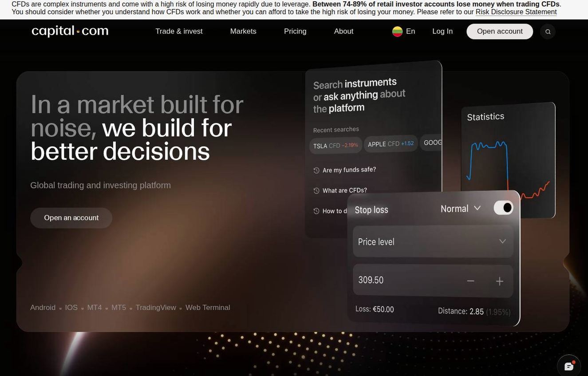The width and height of the screenshot is (588, 376).
Task: Click the Web Terminal platform link
Action: [208, 308]
